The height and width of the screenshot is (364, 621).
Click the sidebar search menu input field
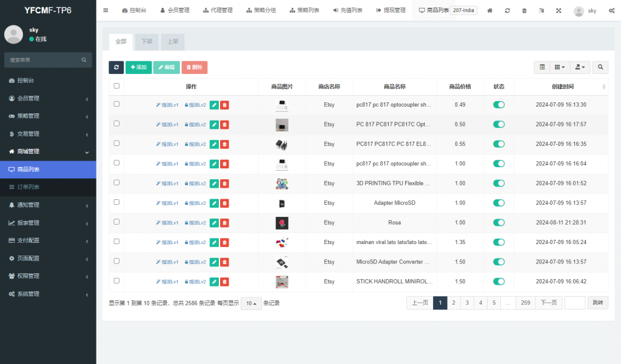point(42,60)
